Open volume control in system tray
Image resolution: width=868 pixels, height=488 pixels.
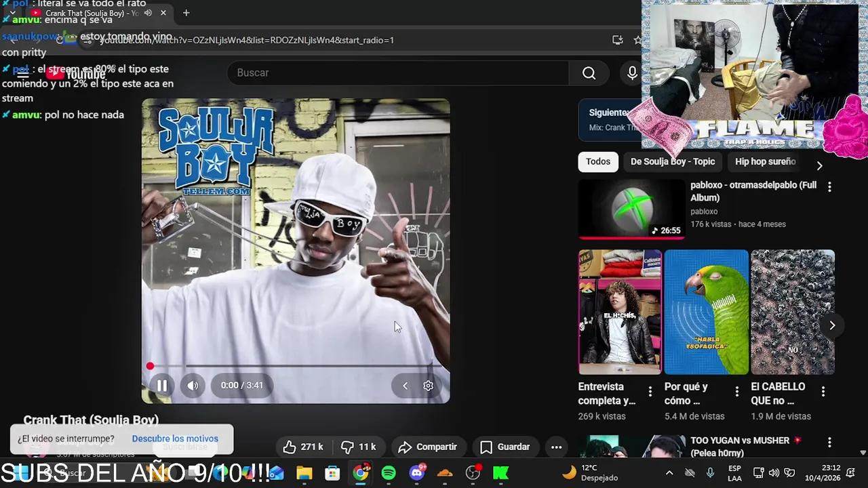tap(774, 472)
